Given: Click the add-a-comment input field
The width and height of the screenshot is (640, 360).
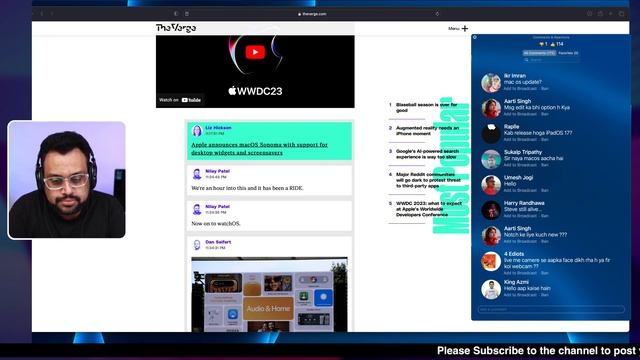Looking at the screenshot, I should click(x=551, y=309).
